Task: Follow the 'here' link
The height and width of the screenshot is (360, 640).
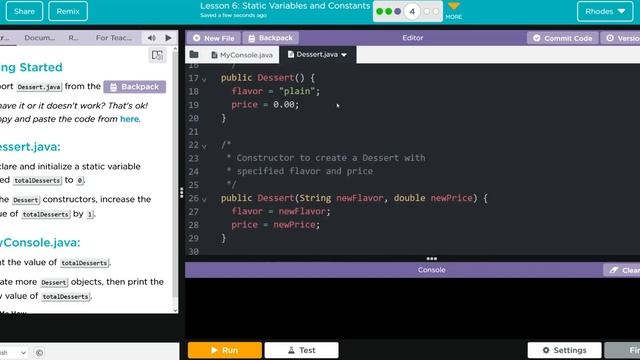Action: click(129, 119)
